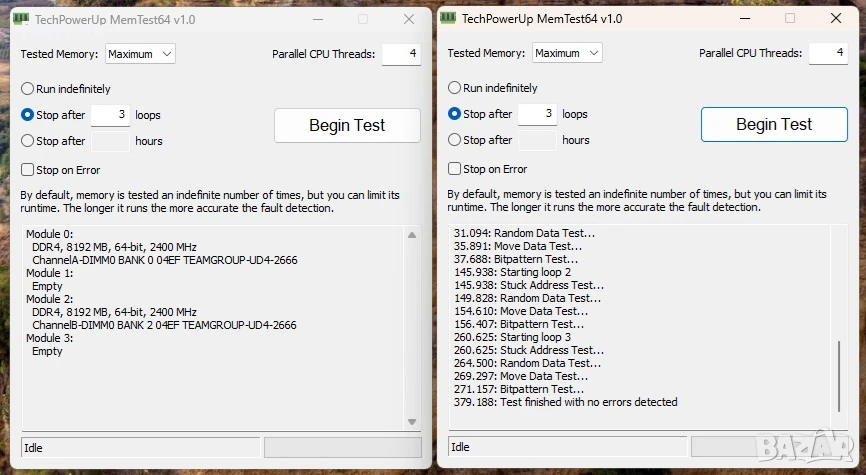Viewport: 866px width, 475px height.
Task: Click scrollbar thumb in right window log
Action: pos(838,376)
